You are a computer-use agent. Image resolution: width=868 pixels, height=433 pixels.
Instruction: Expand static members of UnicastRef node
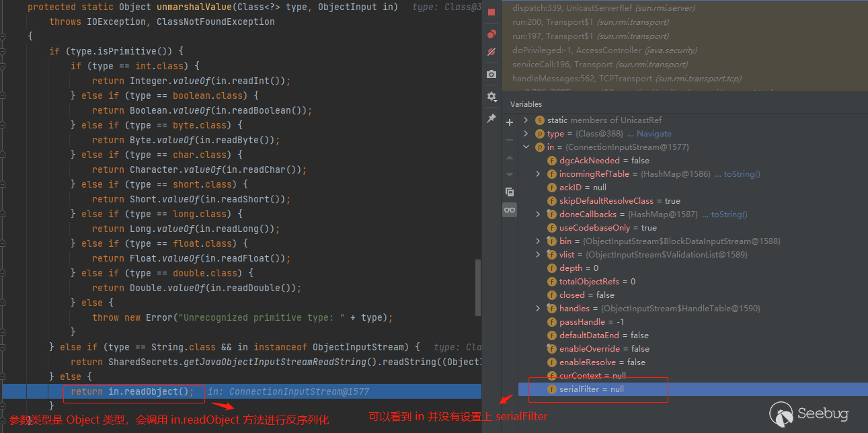click(x=526, y=120)
